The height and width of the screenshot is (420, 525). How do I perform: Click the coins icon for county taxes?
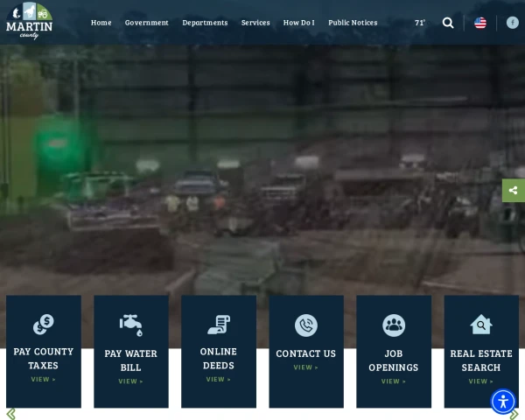(x=44, y=325)
